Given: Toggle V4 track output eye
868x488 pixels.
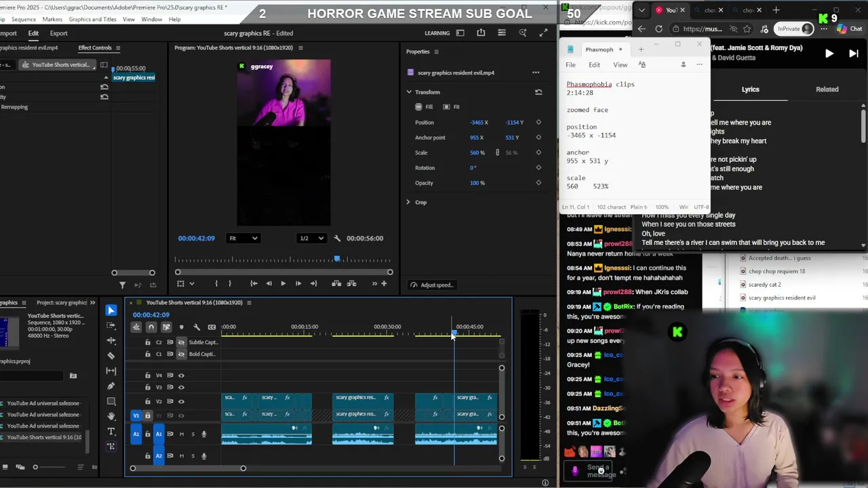Looking at the screenshot, I should point(181,375).
